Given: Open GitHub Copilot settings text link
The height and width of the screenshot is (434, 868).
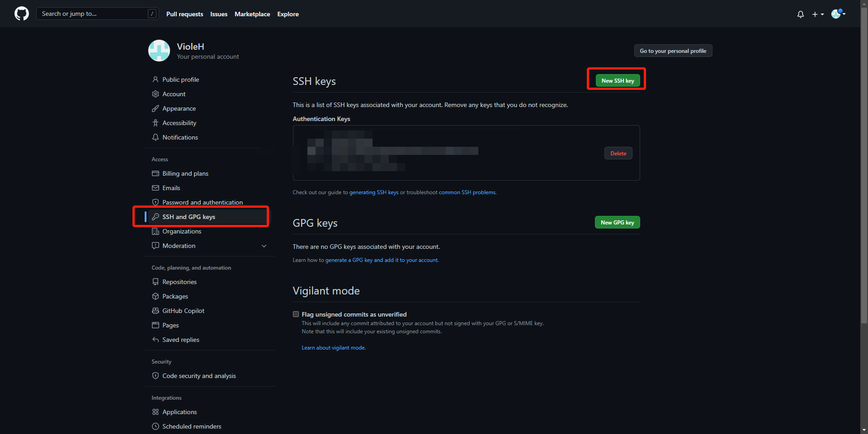Looking at the screenshot, I should (184, 311).
